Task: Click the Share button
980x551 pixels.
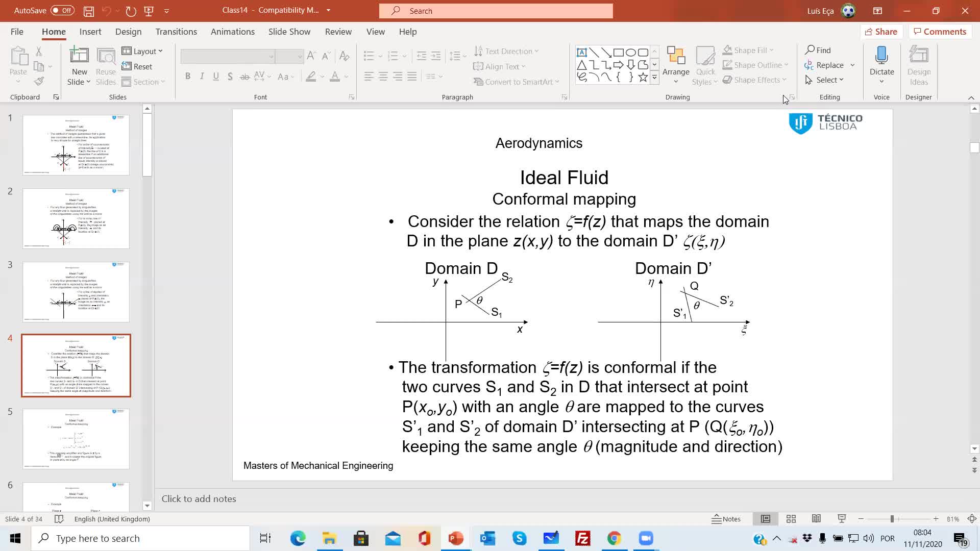Action: 882,31
